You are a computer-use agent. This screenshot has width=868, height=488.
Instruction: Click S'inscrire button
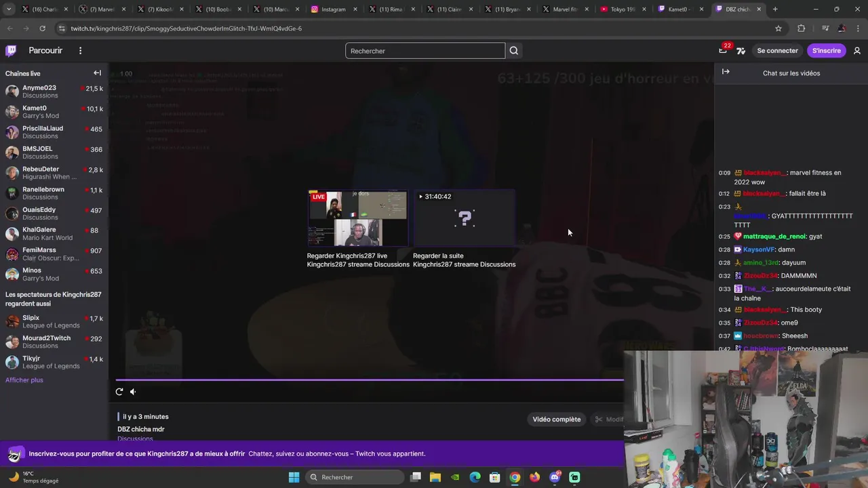click(826, 51)
